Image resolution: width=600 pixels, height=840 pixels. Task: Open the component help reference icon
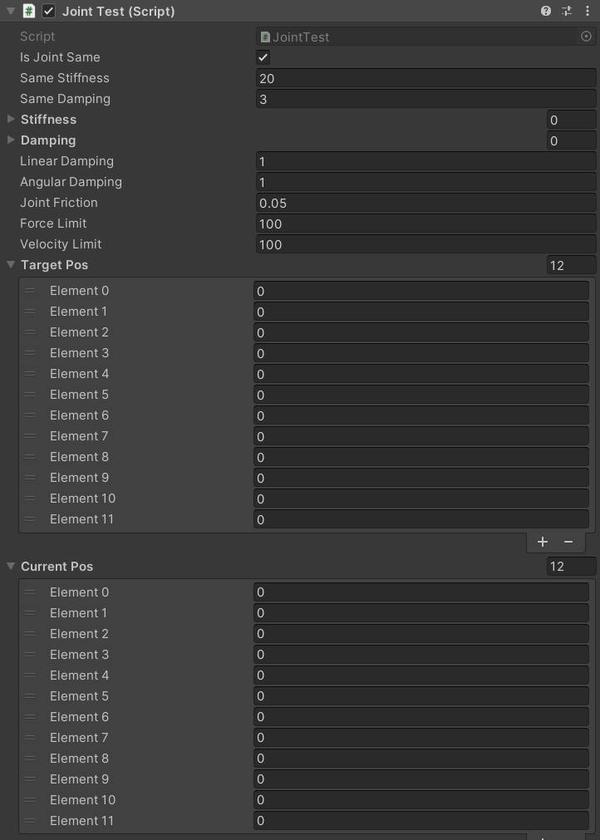tap(546, 11)
